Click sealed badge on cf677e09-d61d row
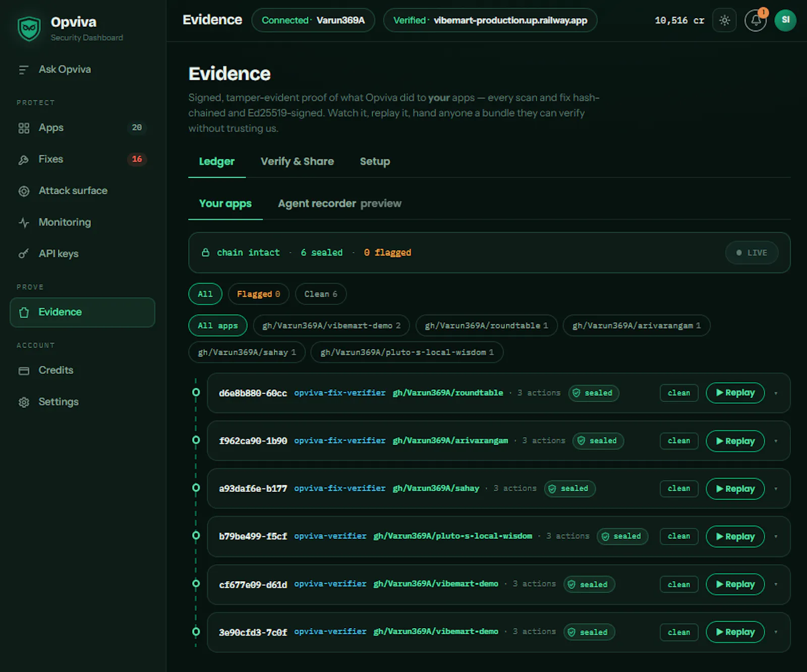Image resolution: width=807 pixels, height=672 pixels. (589, 584)
